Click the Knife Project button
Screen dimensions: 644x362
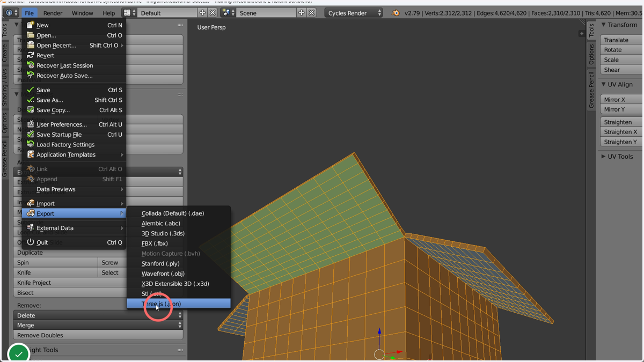click(70, 283)
